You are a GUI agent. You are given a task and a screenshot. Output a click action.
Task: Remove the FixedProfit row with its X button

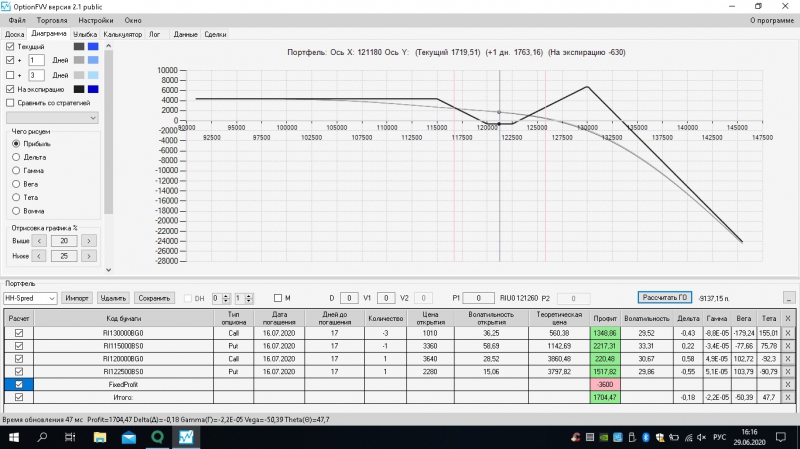(788, 384)
